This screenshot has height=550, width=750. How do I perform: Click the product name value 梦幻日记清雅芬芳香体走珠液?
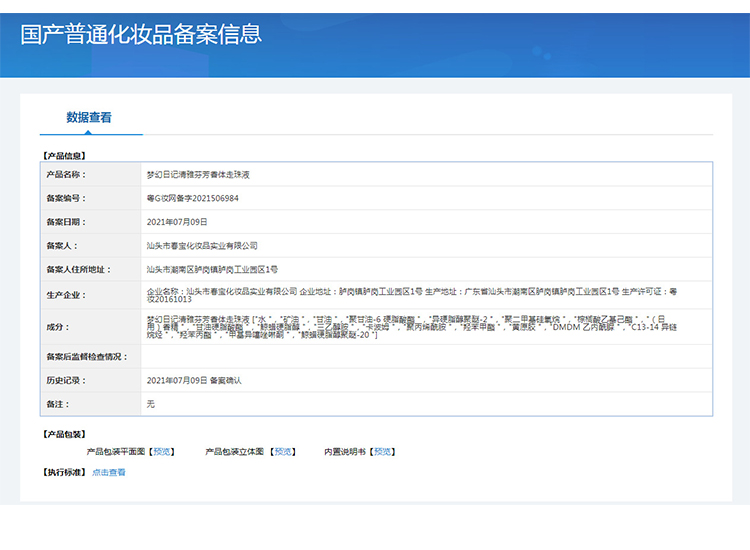coord(197,174)
